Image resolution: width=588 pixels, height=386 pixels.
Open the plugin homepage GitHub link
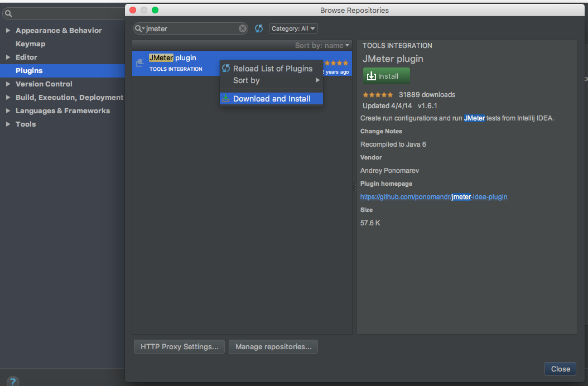pos(434,196)
